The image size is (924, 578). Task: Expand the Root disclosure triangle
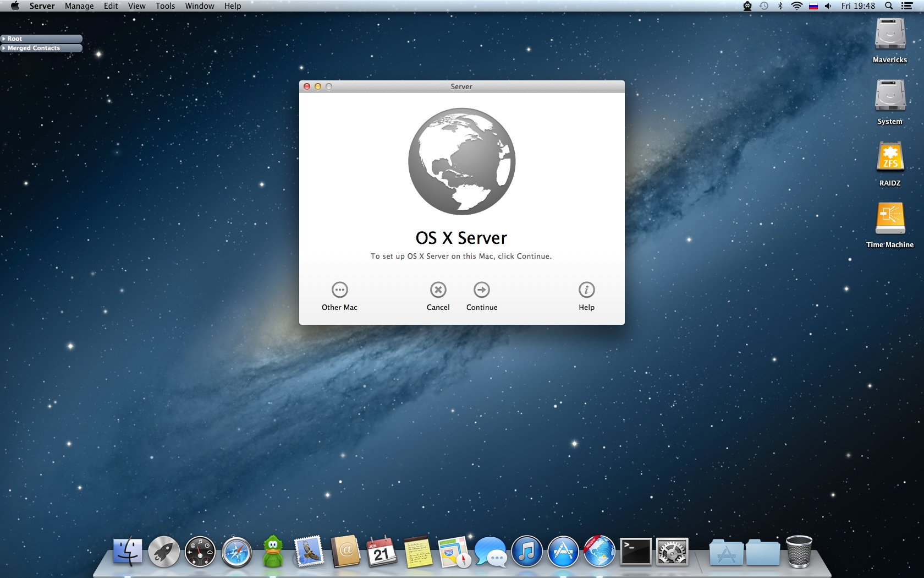(5, 39)
